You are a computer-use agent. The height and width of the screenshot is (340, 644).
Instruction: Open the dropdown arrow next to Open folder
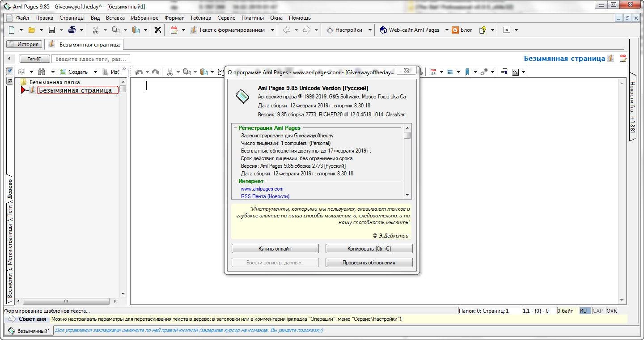pos(41,30)
